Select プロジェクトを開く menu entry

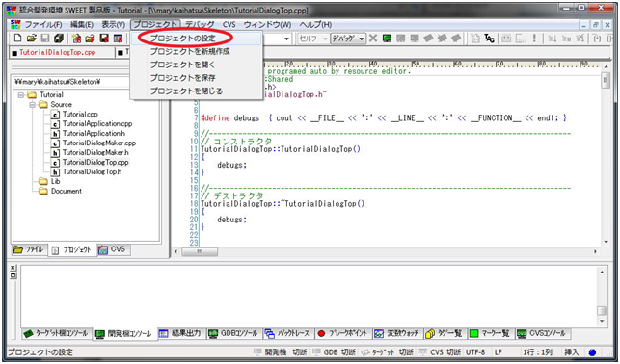tap(197, 65)
